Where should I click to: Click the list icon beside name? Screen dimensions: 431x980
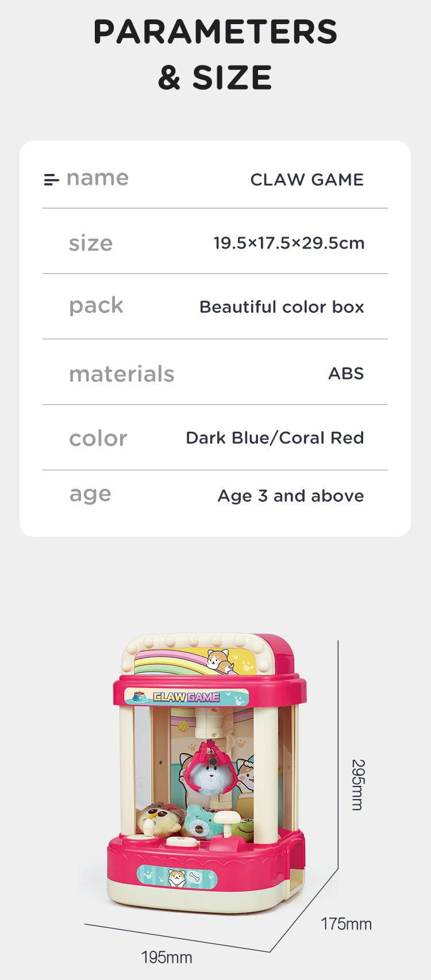pyautogui.click(x=51, y=180)
